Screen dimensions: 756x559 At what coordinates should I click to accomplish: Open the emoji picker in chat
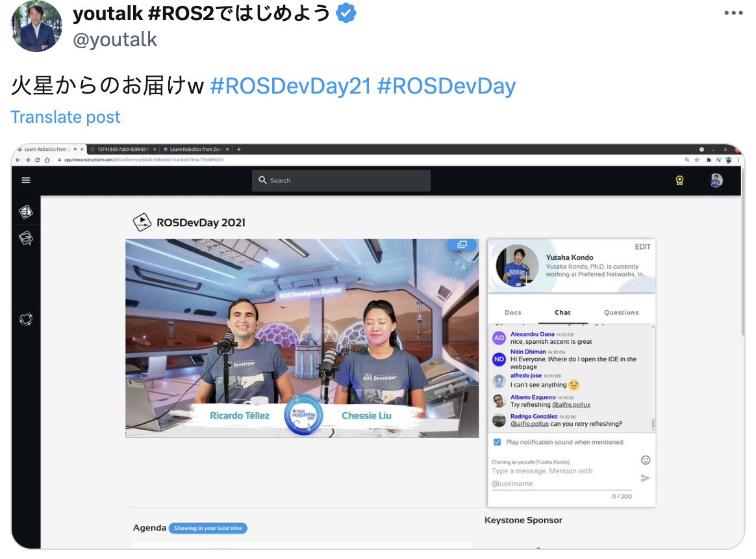click(645, 460)
